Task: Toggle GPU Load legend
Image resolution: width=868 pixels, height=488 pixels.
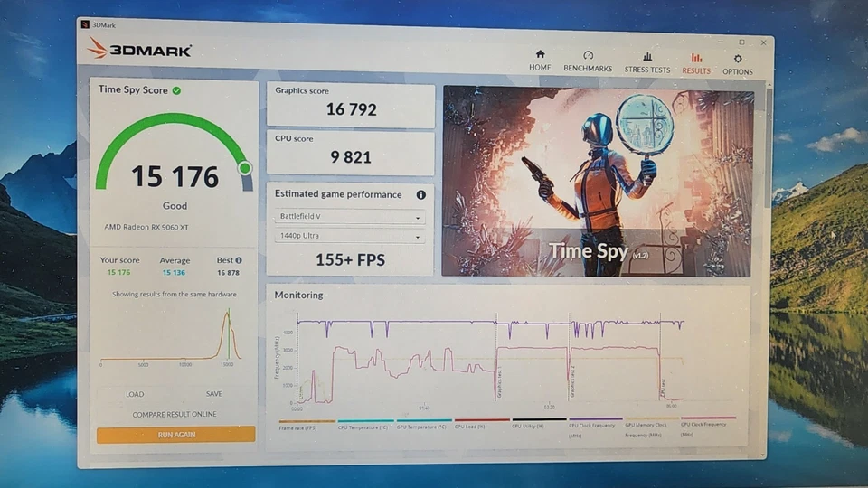Action: tap(480, 425)
